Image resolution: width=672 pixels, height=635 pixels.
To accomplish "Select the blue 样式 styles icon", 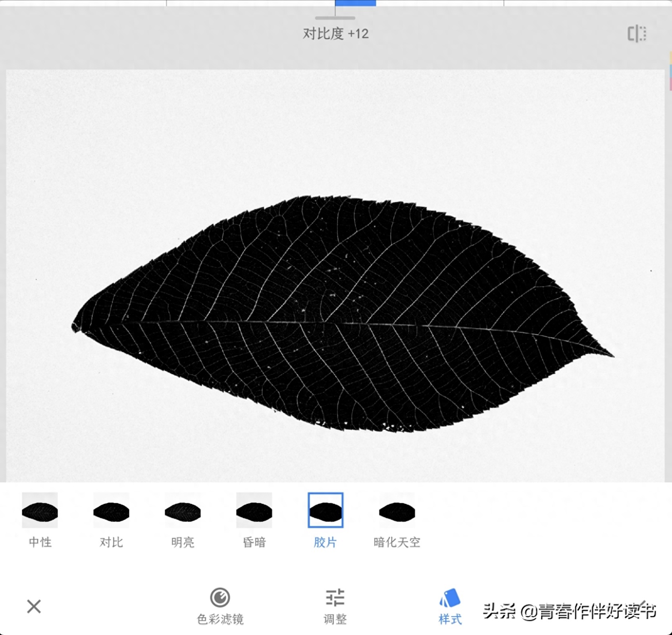I will (450, 598).
